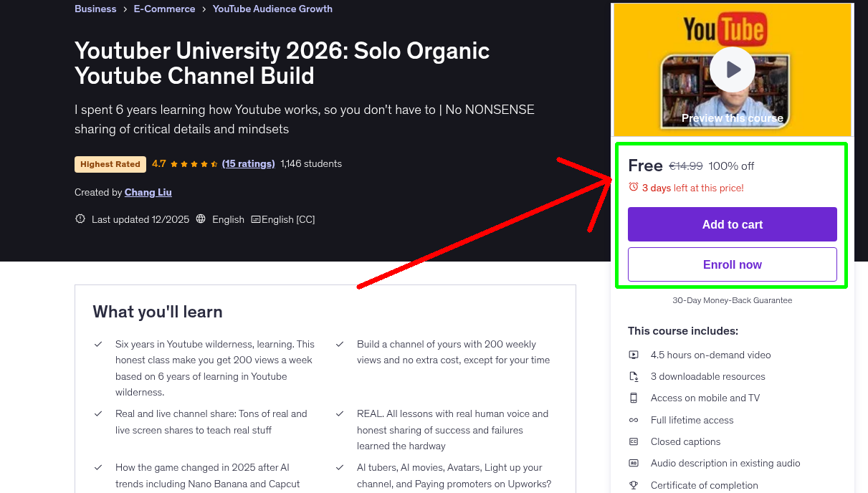Click the mobile and TV access icon
This screenshot has height=493, width=868.
point(634,398)
